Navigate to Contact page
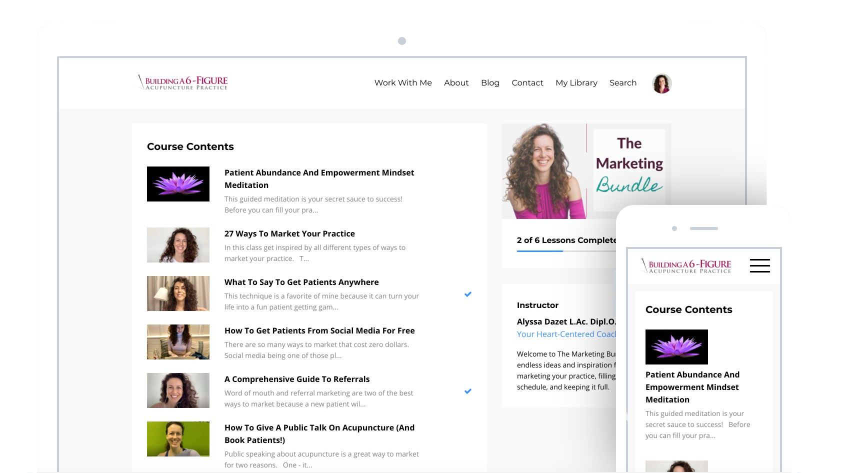The height and width of the screenshot is (473, 868). [x=527, y=83]
